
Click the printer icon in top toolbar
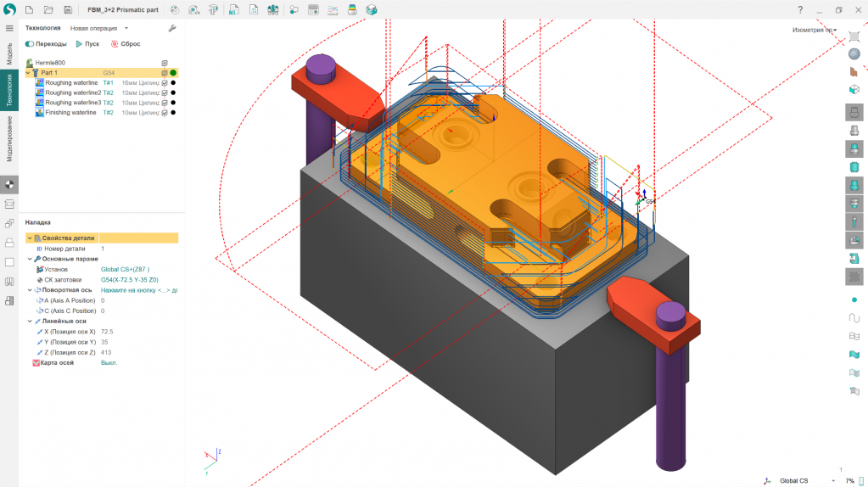[x=352, y=9]
